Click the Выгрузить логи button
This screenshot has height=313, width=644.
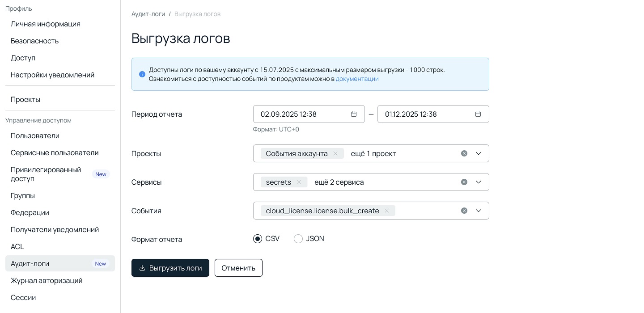tap(170, 268)
